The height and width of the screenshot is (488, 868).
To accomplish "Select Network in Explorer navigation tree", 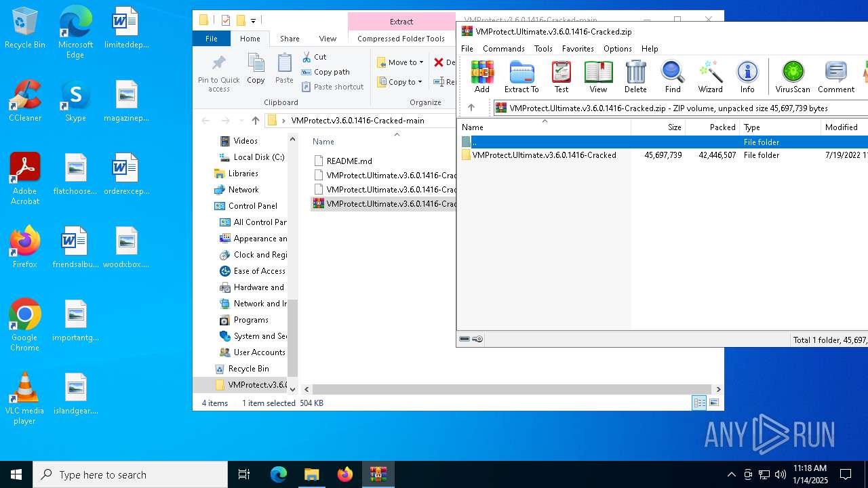I will pyautogui.click(x=243, y=190).
